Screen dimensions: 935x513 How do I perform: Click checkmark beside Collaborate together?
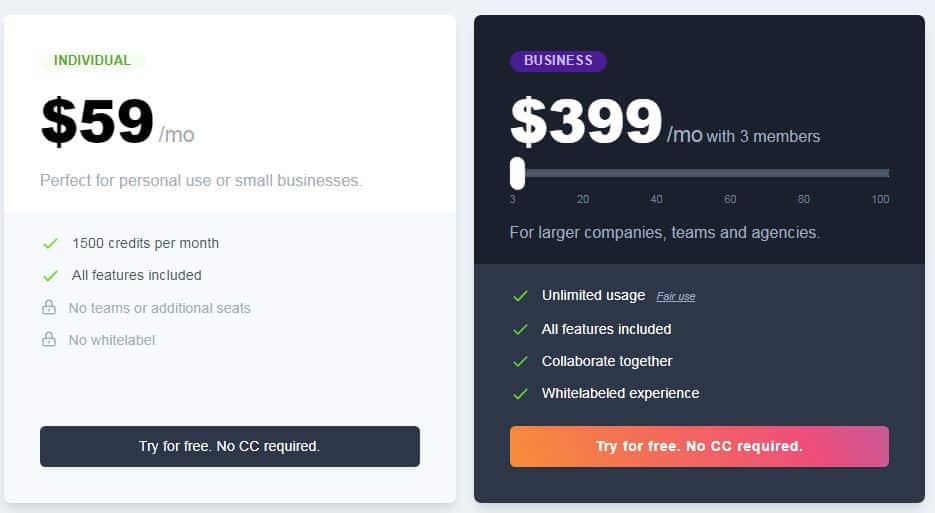[521, 361]
